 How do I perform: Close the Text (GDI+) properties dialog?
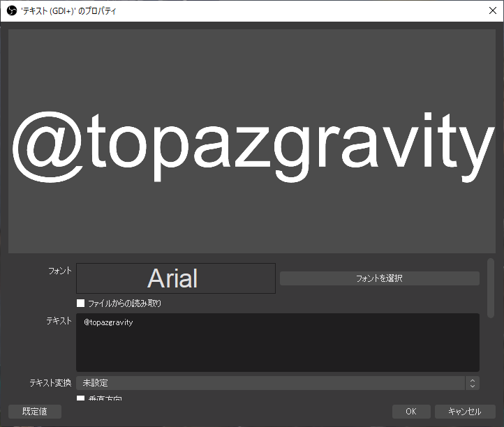pyautogui.click(x=492, y=10)
